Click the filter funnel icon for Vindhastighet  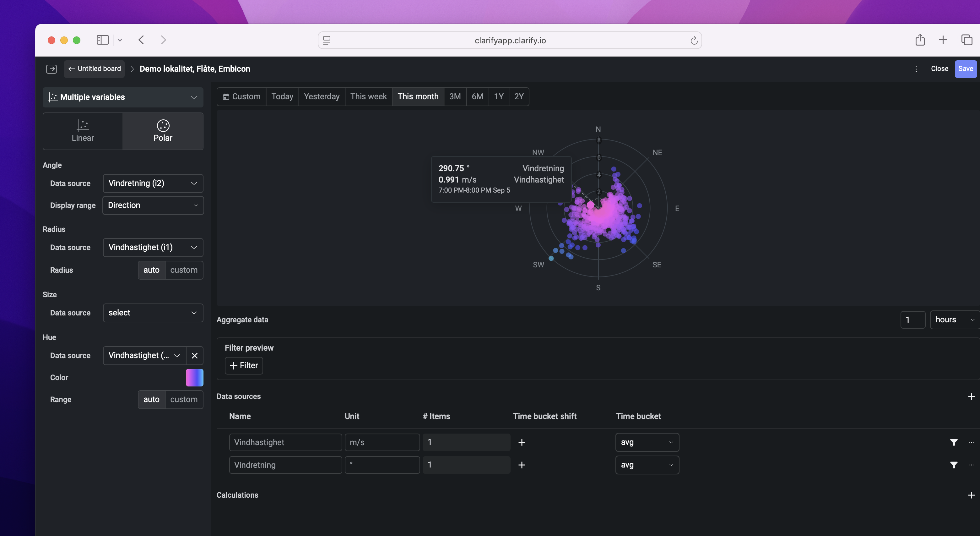tap(953, 442)
